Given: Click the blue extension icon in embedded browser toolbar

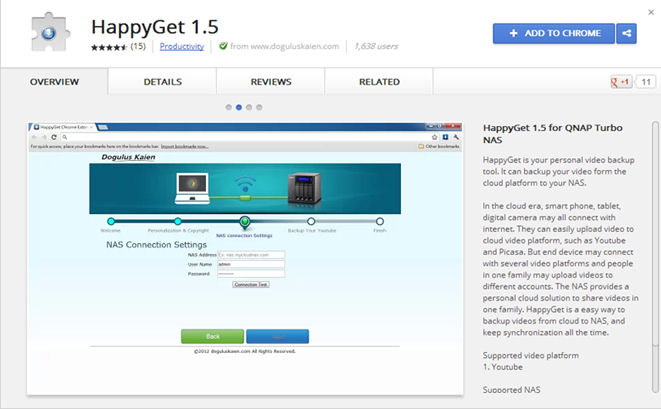Looking at the screenshot, I should coord(445,137).
